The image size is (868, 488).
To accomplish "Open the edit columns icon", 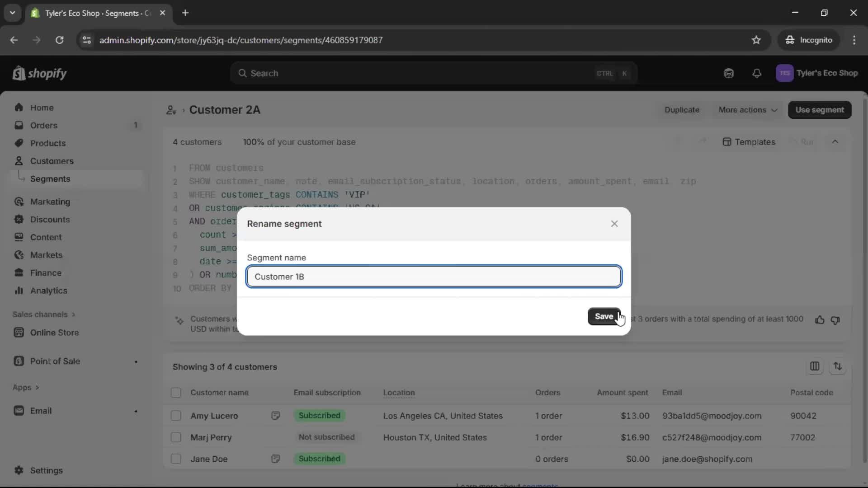I will [x=815, y=366].
